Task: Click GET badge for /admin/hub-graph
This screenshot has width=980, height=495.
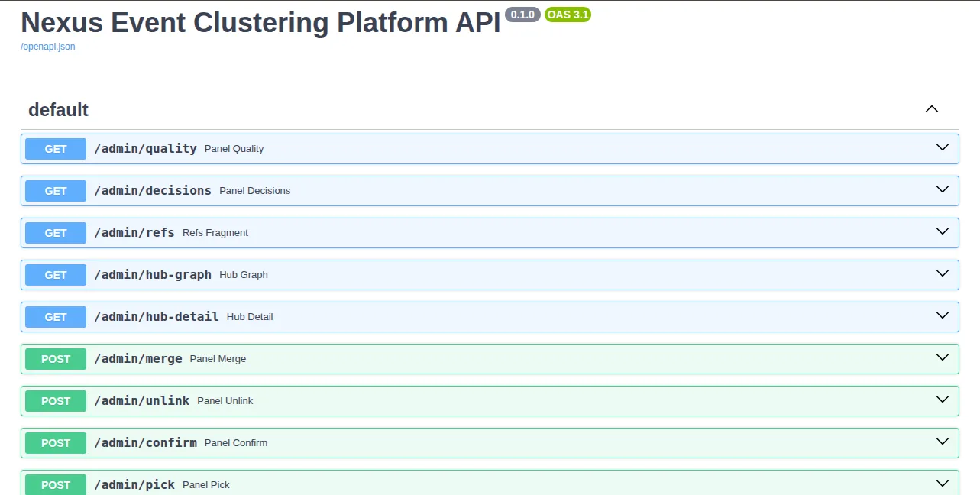Action: 56,275
